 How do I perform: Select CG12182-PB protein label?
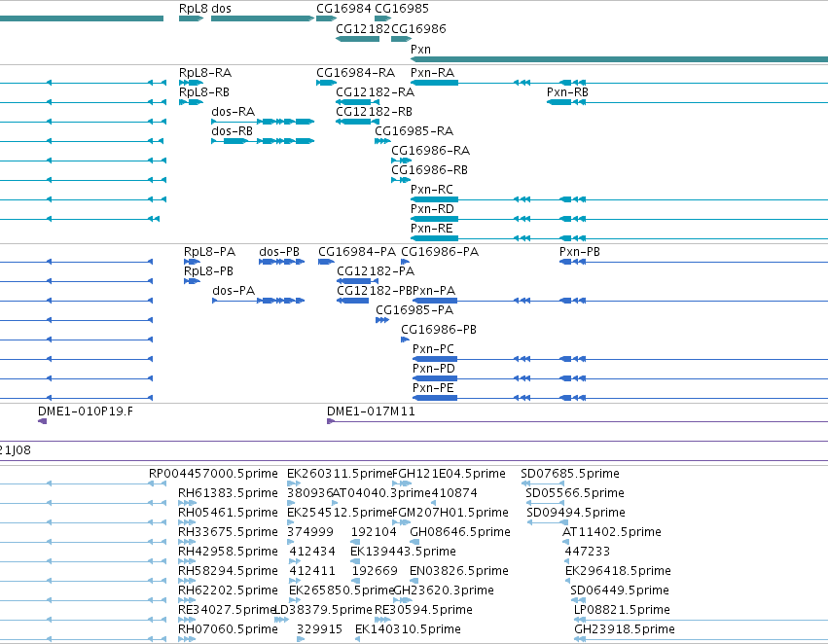tap(375, 291)
